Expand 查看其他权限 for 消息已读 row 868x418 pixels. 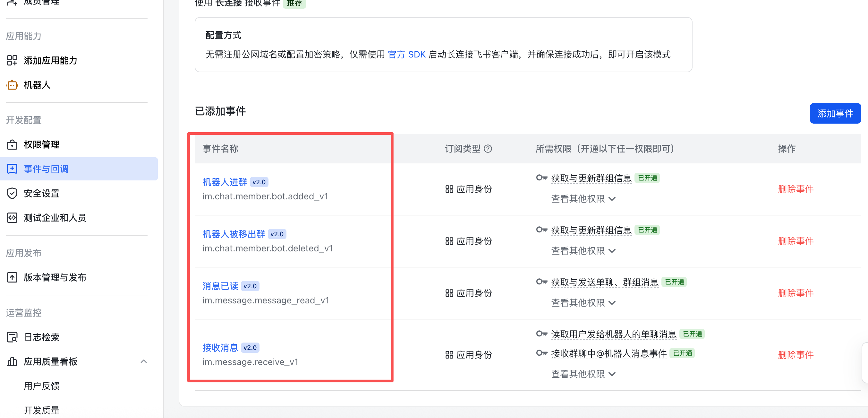(x=583, y=303)
